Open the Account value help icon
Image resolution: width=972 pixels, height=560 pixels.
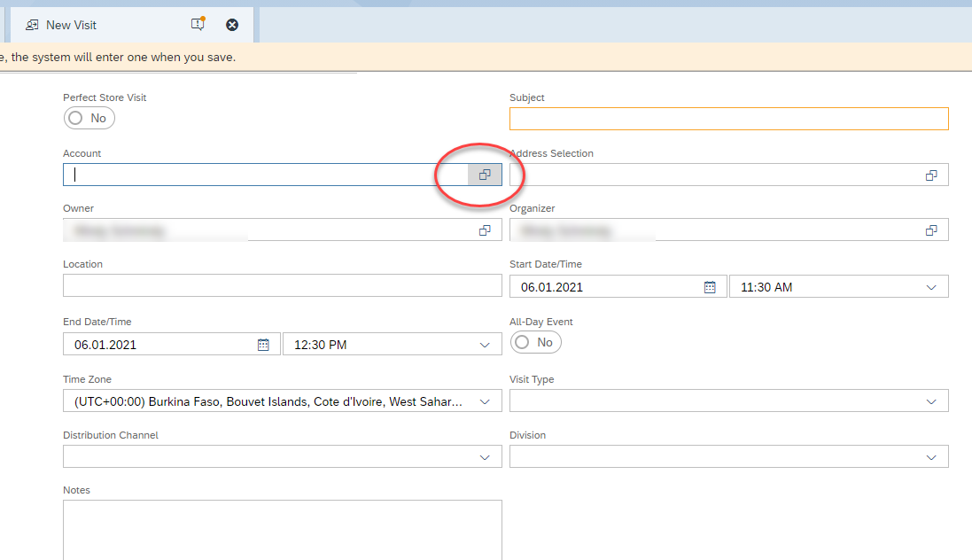click(x=485, y=175)
